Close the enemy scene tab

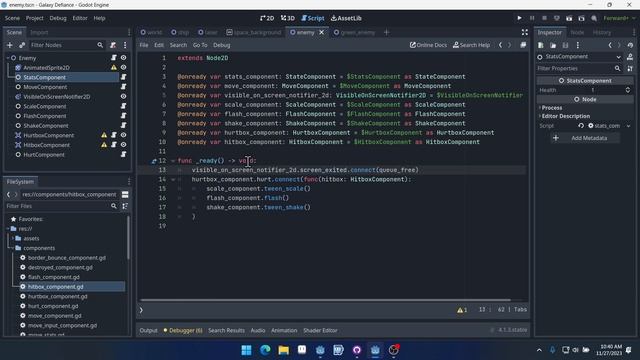322,32
